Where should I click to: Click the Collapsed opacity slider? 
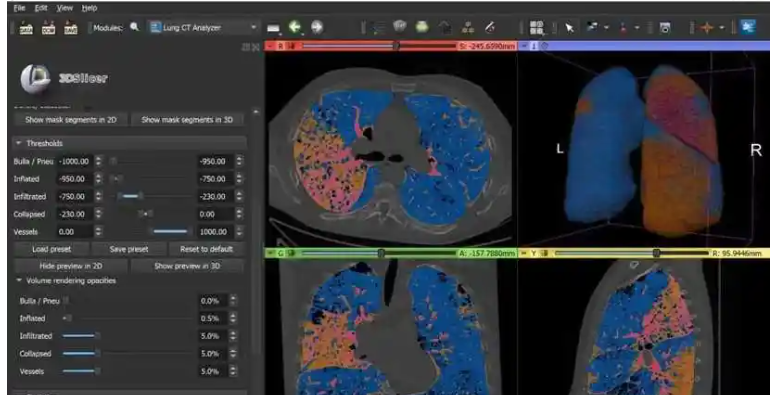tap(128, 354)
